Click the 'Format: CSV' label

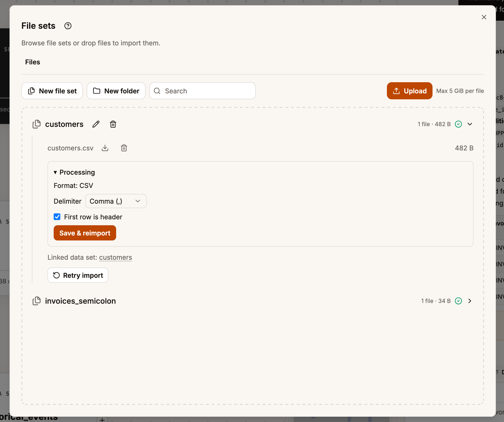click(73, 186)
